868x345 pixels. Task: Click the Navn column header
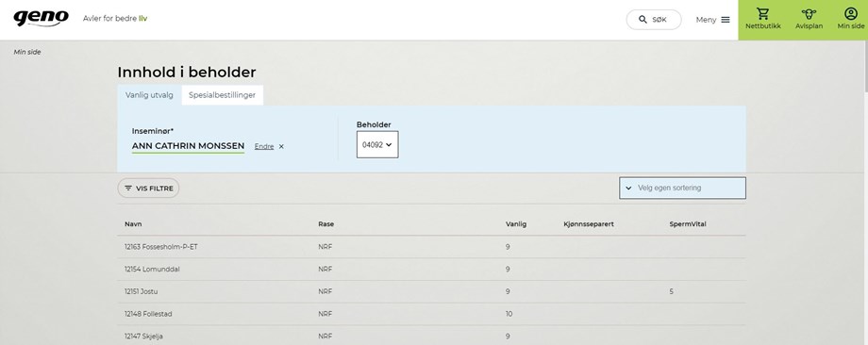133,224
